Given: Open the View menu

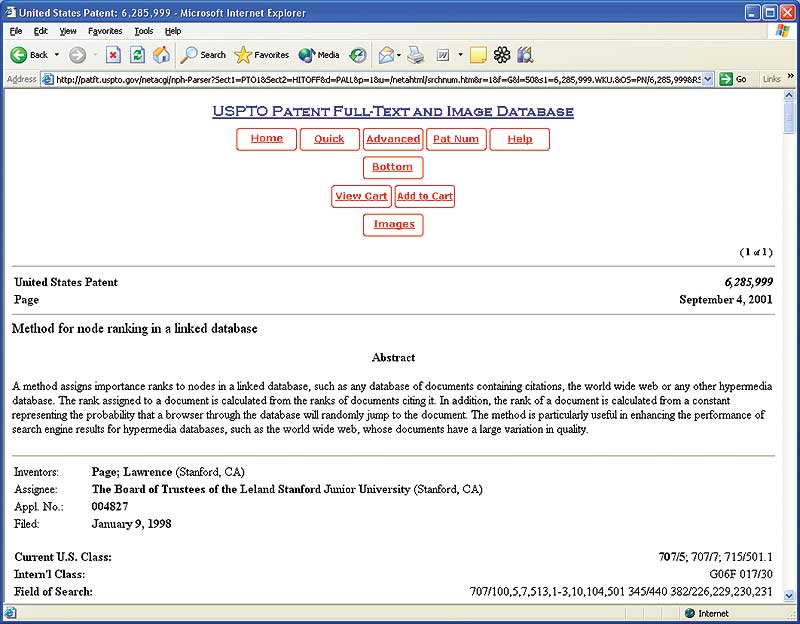Looking at the screenshot, I should click(x=68, y=31).
